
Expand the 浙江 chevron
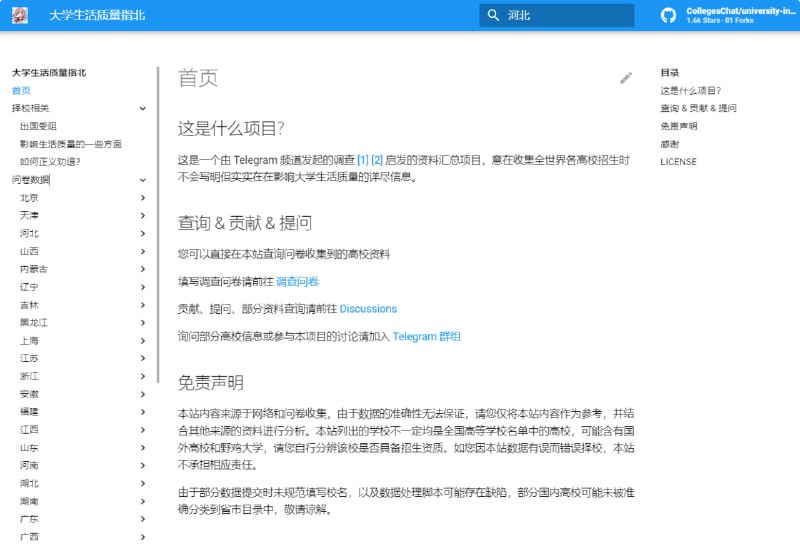tap(143, 377)
